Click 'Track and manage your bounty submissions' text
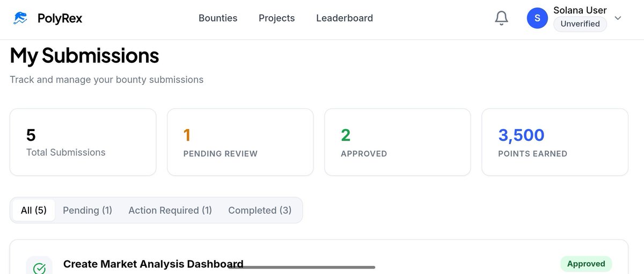The image size is (644, 274). pos(107,80)
